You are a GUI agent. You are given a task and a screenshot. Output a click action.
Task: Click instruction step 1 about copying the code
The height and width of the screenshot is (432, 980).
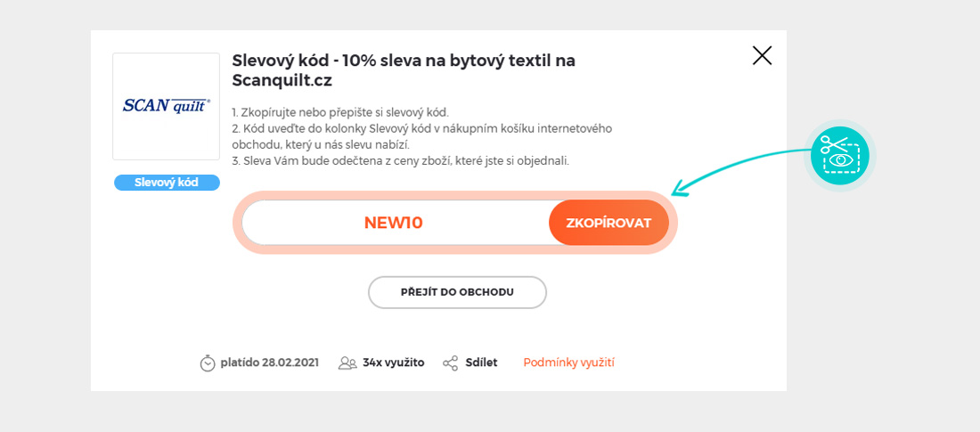click(x=339, y=112)
